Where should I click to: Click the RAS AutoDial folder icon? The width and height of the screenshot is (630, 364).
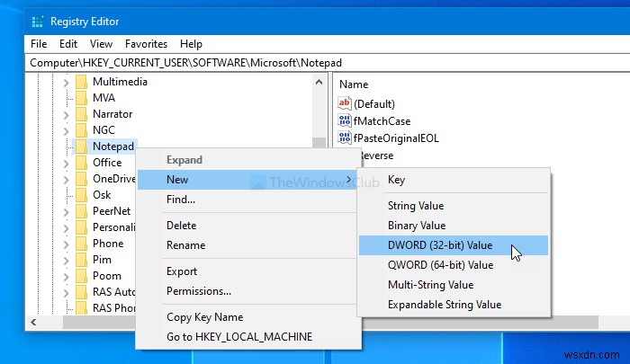pyautogui.click(x=82, y=292)
